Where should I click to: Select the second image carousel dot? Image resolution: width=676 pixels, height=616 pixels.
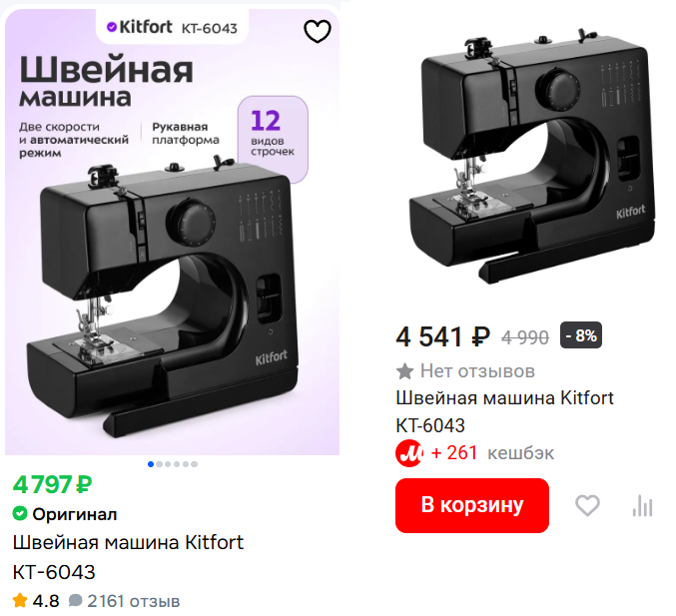click(x=160, y=464)
